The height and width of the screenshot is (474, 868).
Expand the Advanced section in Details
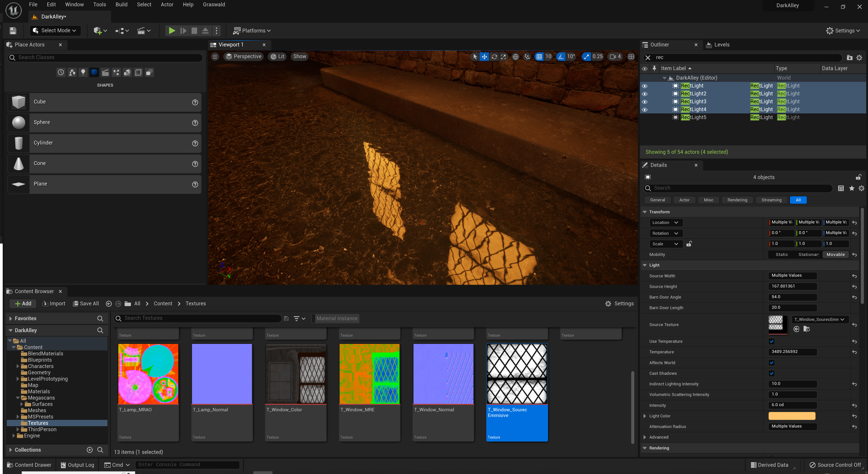pyautogui.click(x=645, y=437)
